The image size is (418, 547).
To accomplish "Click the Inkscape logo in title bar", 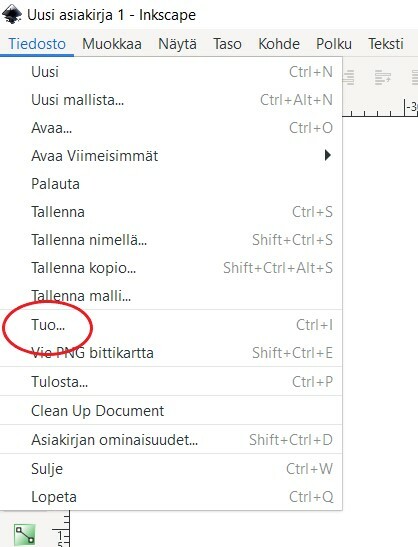I will coord(12,14).
